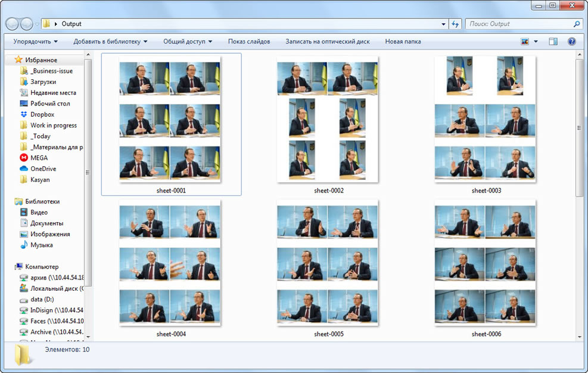This screenshot has height=373, width=588.
Task: Select the sheet-0006 thumbnail
Action: click(485, 263)
